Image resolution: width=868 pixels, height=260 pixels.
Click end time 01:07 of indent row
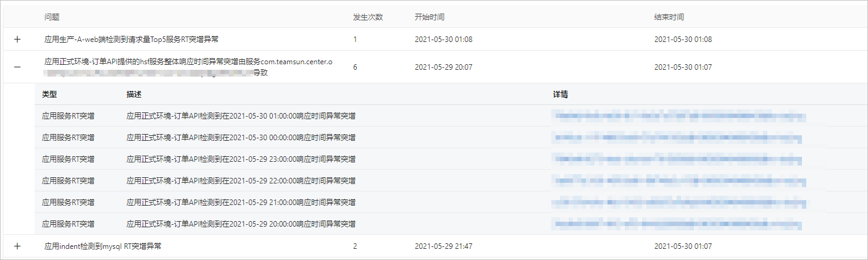683,246
